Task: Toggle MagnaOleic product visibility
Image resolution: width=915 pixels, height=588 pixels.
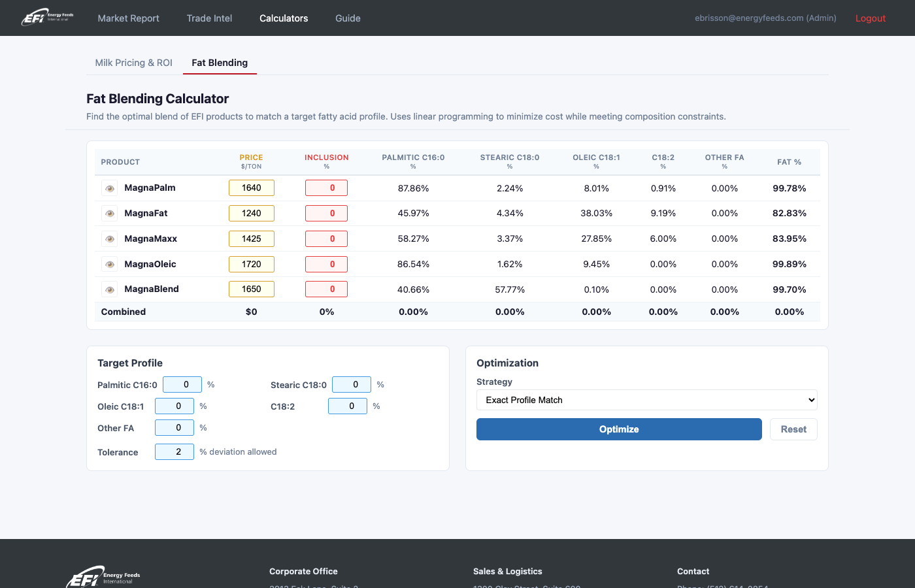Action: click(109, 264)
